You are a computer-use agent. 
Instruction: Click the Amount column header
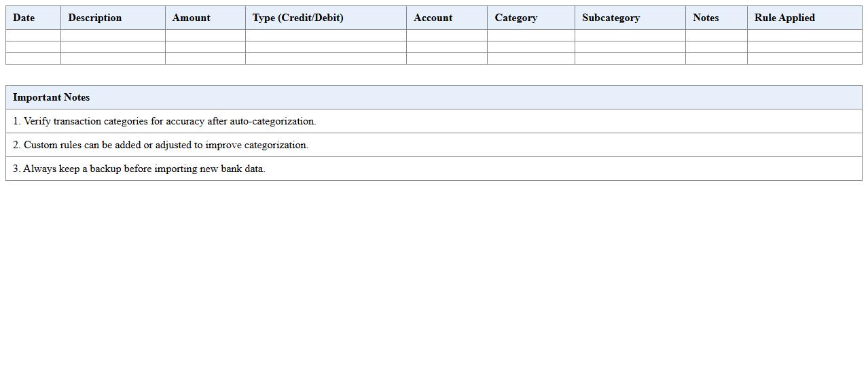(x=205, y=18)
